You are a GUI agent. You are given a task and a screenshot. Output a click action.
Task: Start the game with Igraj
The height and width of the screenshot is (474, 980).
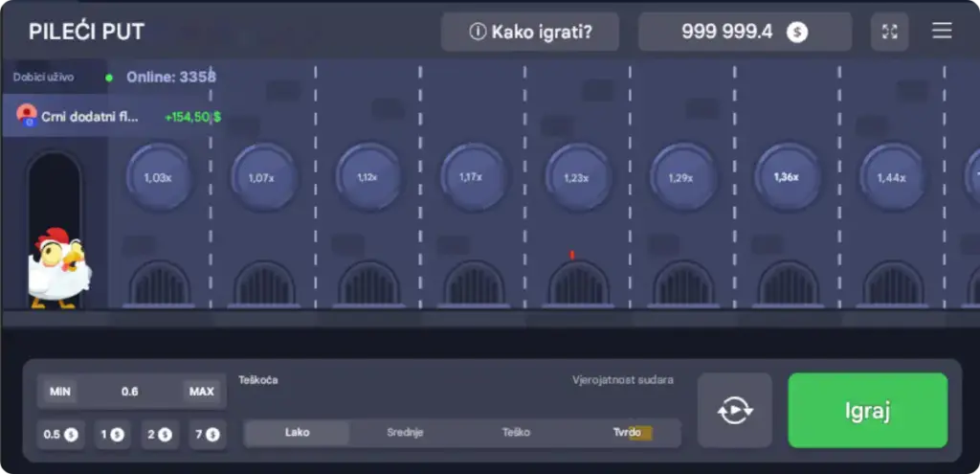tap(867, 411)
